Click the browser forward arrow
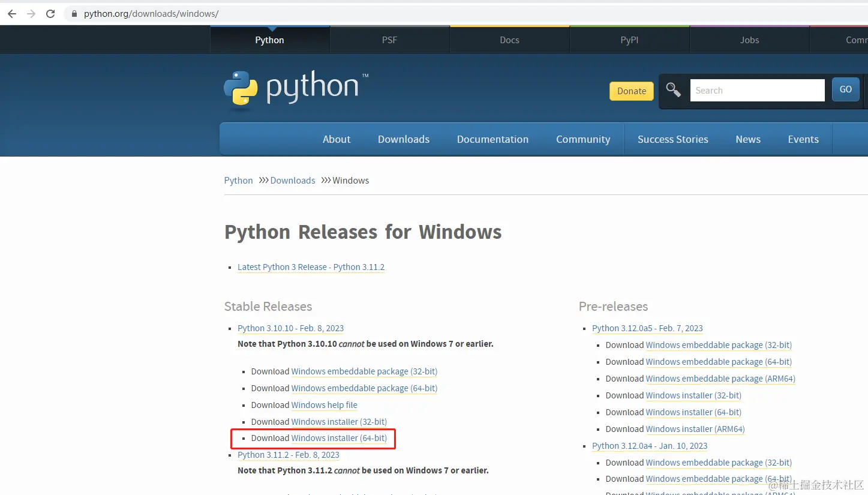 tap(31, 14)
